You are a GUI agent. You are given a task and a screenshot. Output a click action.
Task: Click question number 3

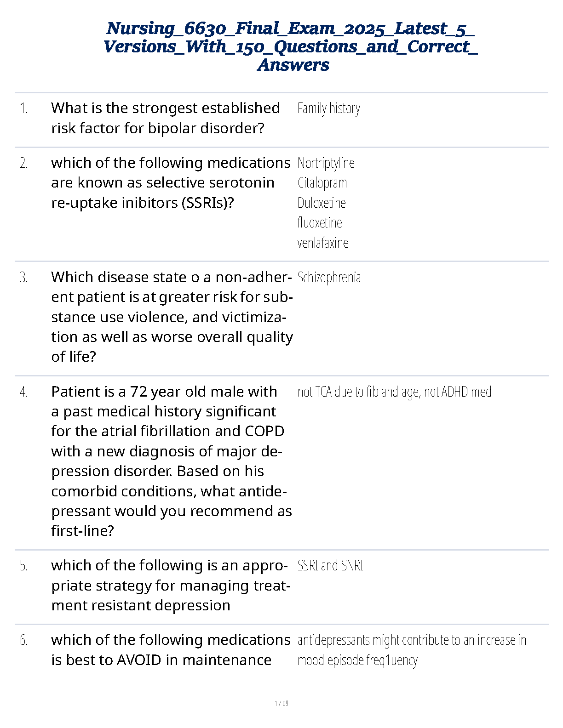[x=24, y=278]
